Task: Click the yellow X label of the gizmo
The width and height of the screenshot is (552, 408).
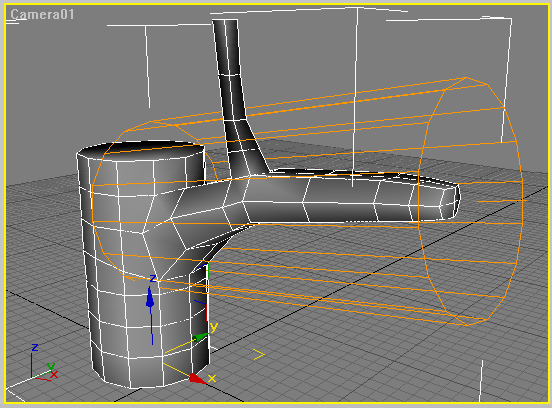Action: [x=212, y=378]
